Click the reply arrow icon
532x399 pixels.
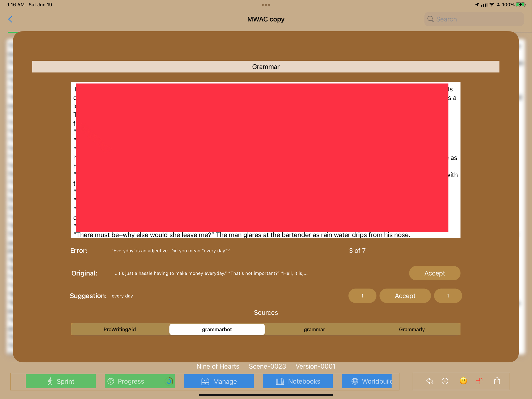pyautogui.click(x=429, y=381)
